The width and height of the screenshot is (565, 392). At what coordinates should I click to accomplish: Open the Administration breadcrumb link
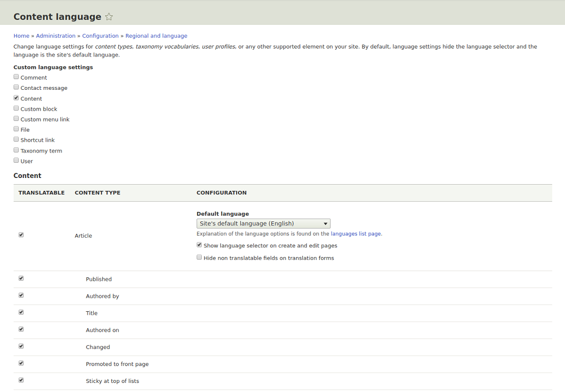coord(55,36)
